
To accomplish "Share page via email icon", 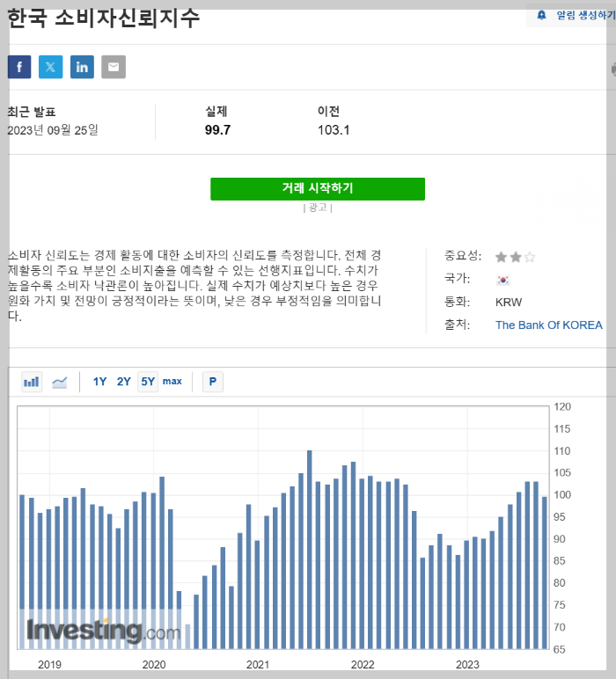I will 114,67.
